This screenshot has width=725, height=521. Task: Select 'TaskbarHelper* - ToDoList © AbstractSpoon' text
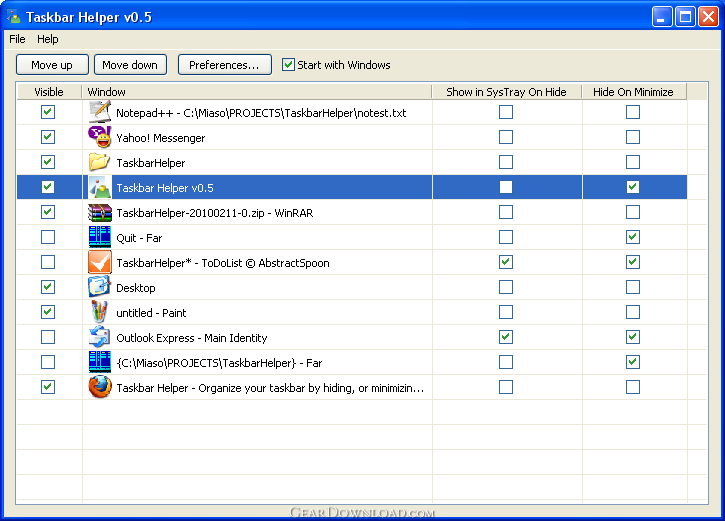coord(223,263)
